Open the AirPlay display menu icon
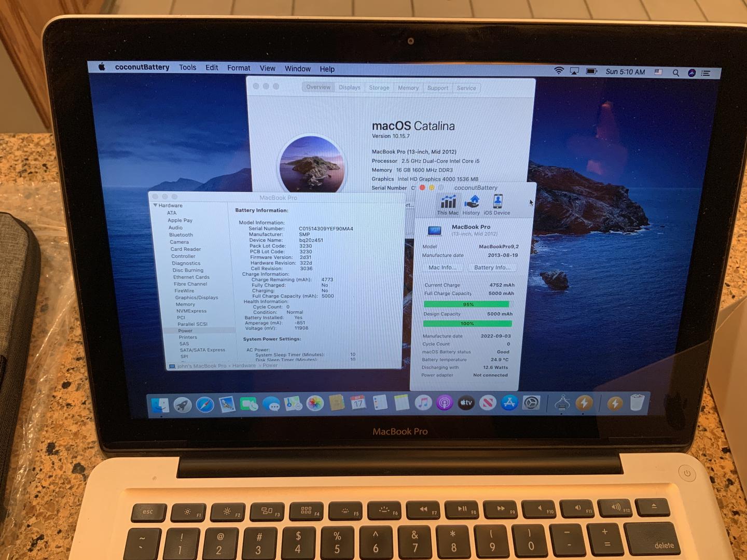The height and width of the screenshot is (560, 747). (x=574, y=71)
